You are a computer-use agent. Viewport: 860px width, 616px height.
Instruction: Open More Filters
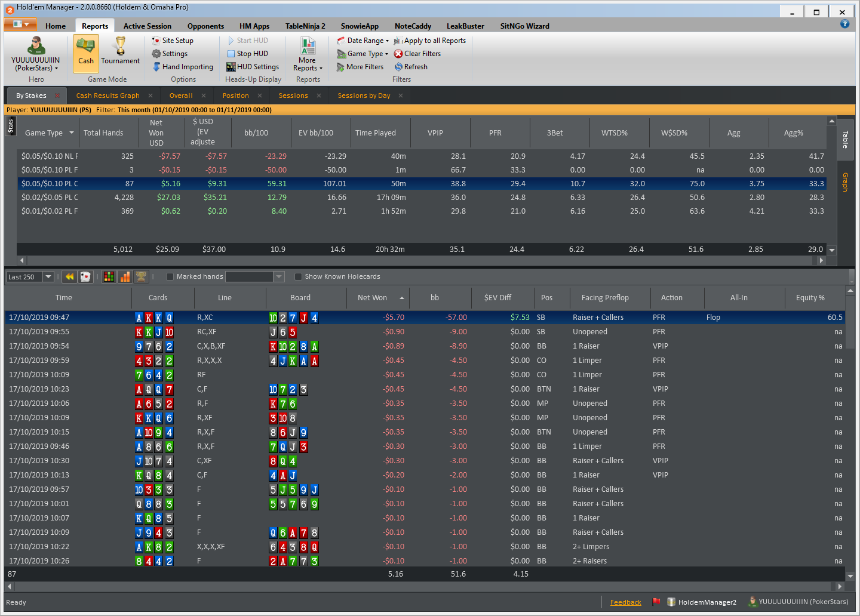pyautogui.click(x=360, y=67)
